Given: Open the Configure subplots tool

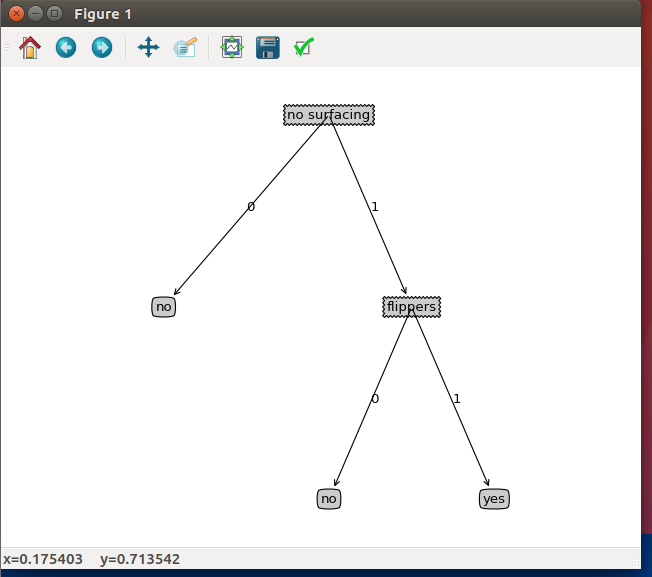Looking at the screenshot, I should pos(232,47).
